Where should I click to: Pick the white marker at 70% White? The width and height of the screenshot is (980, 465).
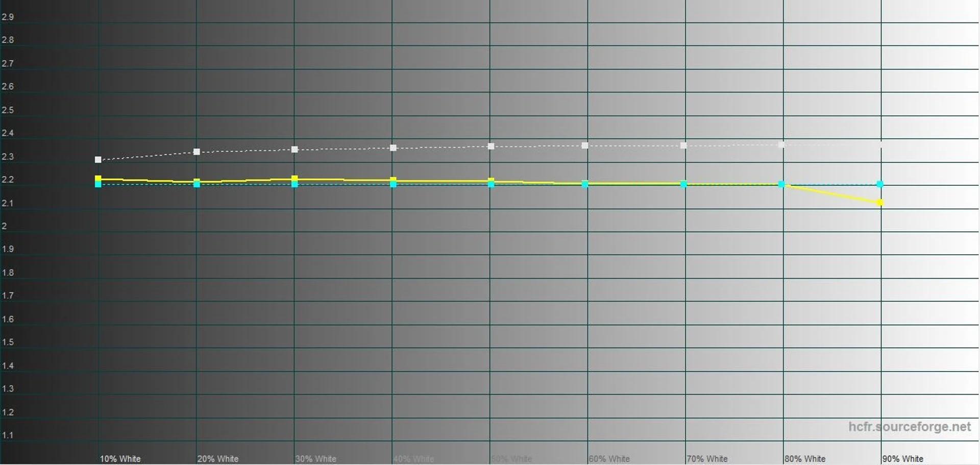[683, 145]
